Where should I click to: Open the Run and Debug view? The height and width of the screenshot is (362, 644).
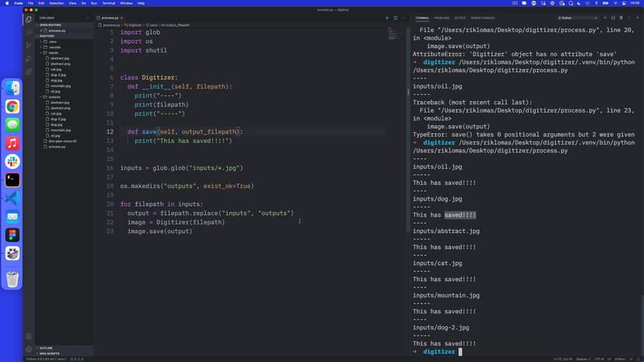tap(29, 57)
